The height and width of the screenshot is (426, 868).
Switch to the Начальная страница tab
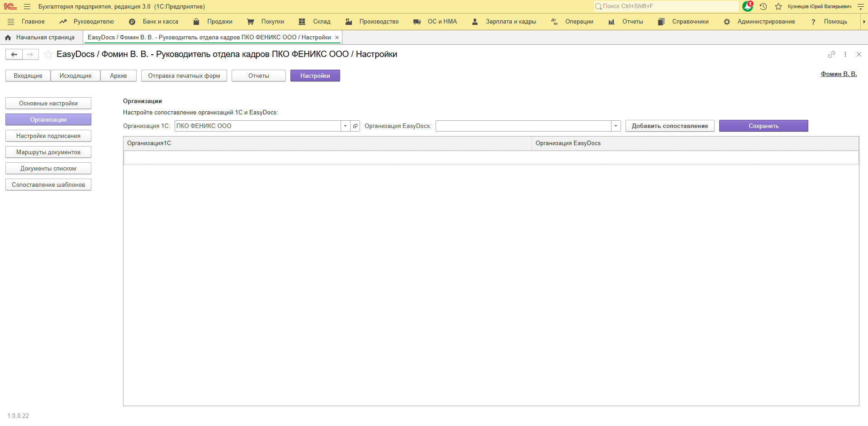coord(45,38)
